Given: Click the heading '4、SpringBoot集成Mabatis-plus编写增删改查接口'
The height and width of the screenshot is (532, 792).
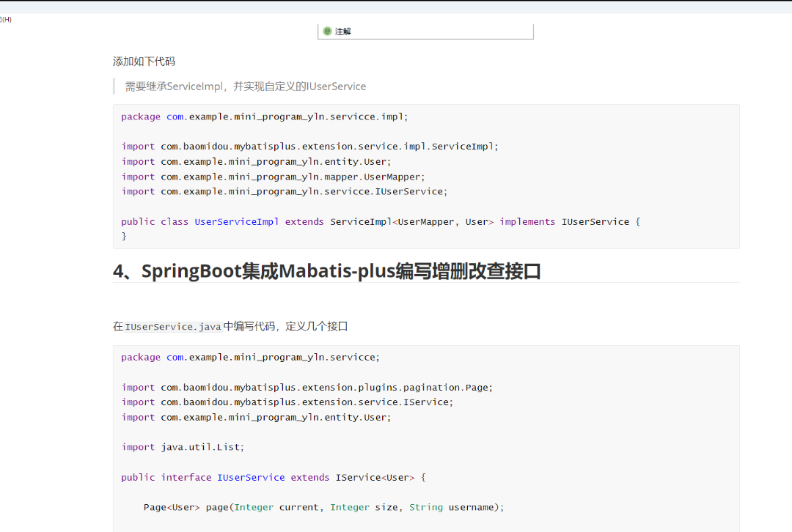Looking at the screenshot, I should [326, 271].
